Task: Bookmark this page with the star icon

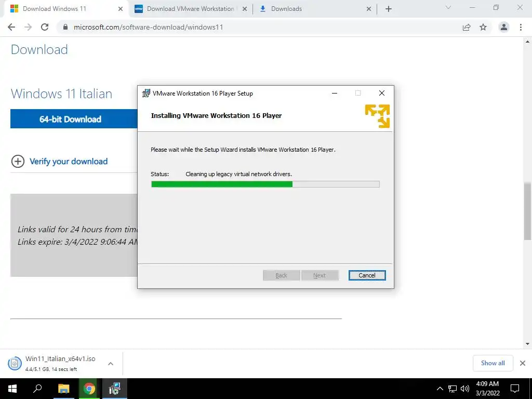Action: 483,27
